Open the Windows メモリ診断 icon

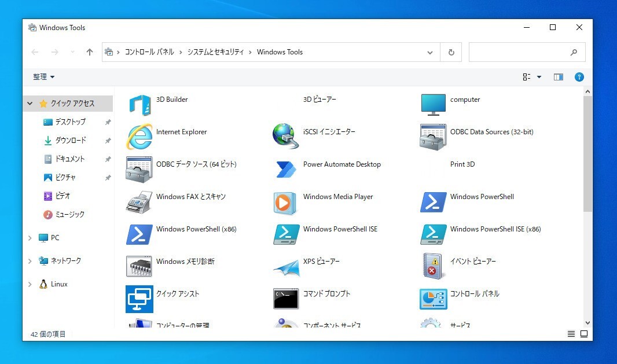139,266
